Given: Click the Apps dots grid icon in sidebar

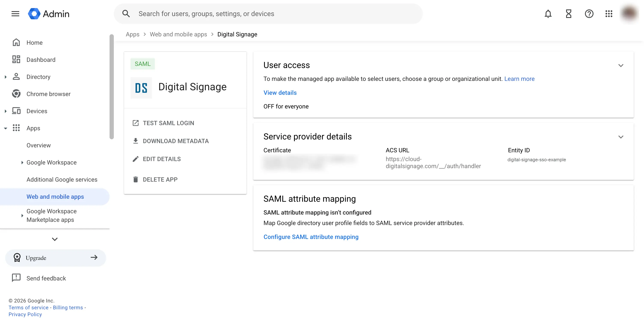Looking at the screenshot, I should [x=16, y=128].
